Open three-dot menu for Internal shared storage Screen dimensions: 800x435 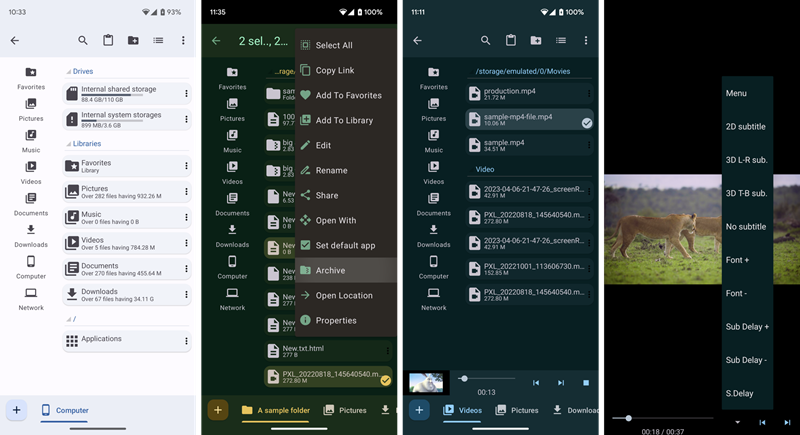tap(186, 93)
